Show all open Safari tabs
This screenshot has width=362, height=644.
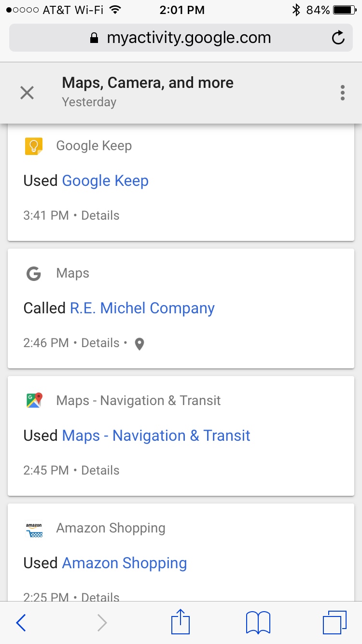[334, 622]
